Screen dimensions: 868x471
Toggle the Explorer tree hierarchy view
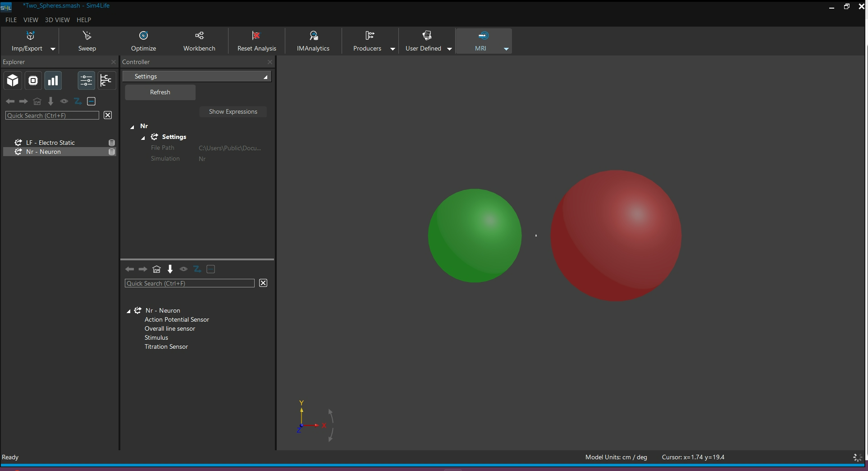[x=106, y=81]
